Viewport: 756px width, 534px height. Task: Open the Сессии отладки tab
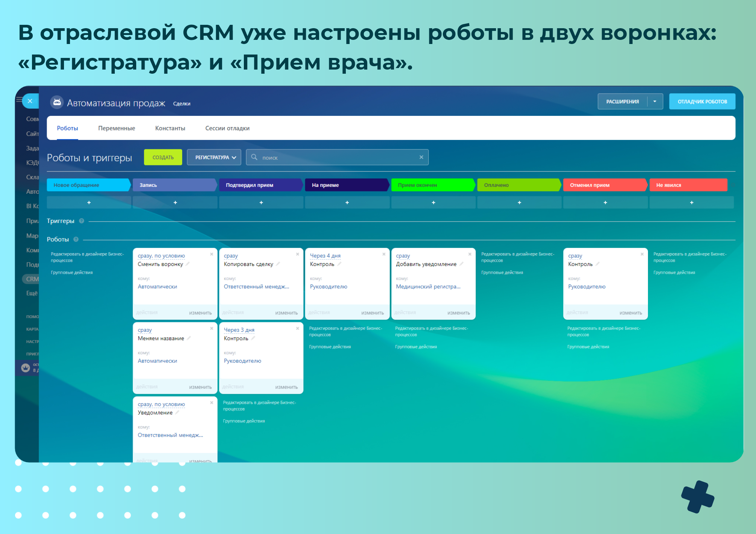pyautogui.click(x=227, y=128)
